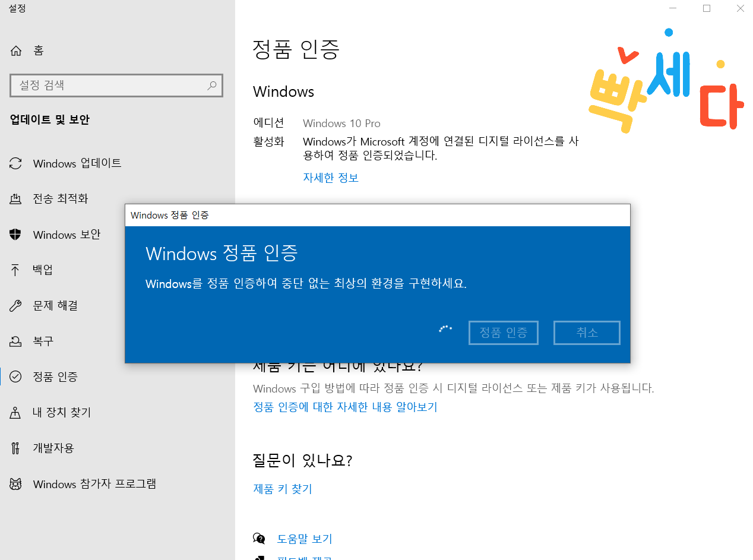Click the Windows 참가자 프로그램 cat icon
Image resolution: width=753 pixels, height=560 pixels.
(16, 484)
